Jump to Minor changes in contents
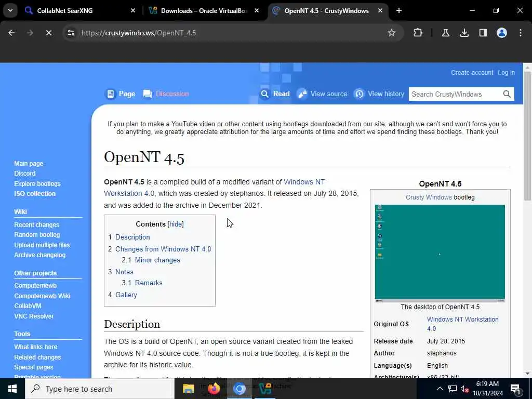Screen dimensions: 532x399 coord(157,260)
